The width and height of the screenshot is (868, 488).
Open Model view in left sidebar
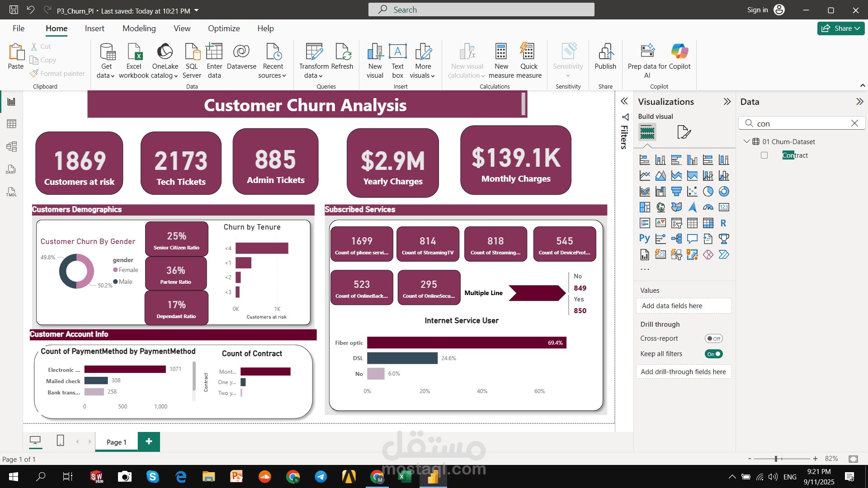coord(11,146)
